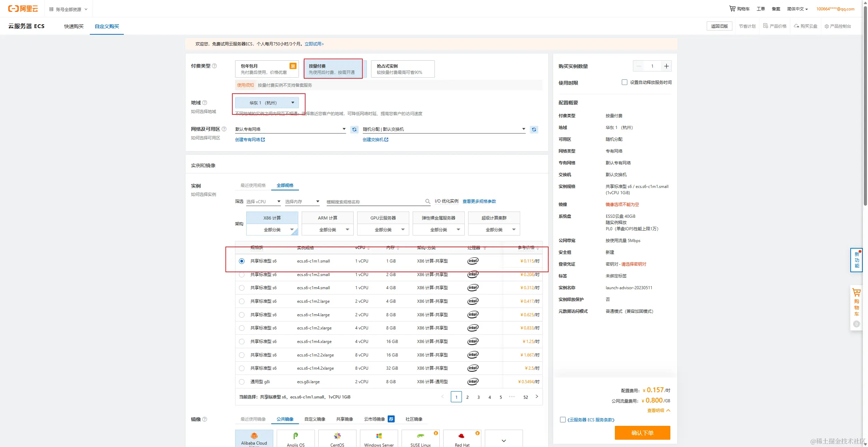Click the VPC refresh icon button
868x447 pixels.
[354, 130]
